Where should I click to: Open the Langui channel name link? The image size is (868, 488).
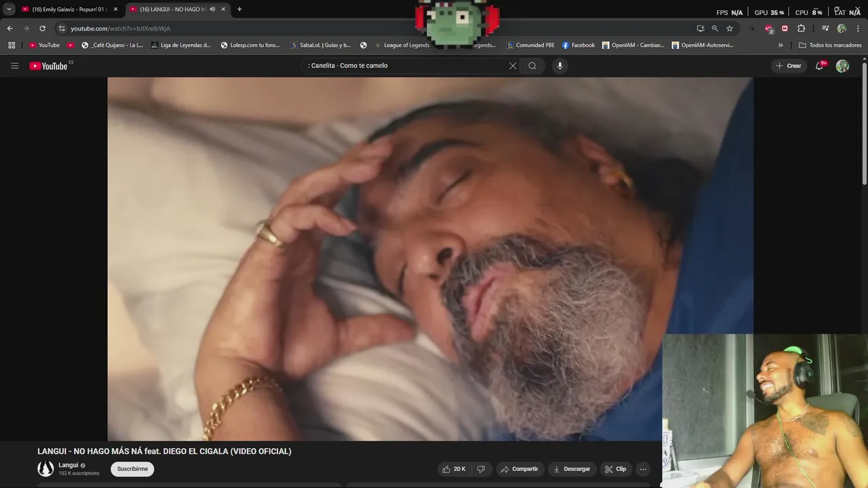point(68,465)
